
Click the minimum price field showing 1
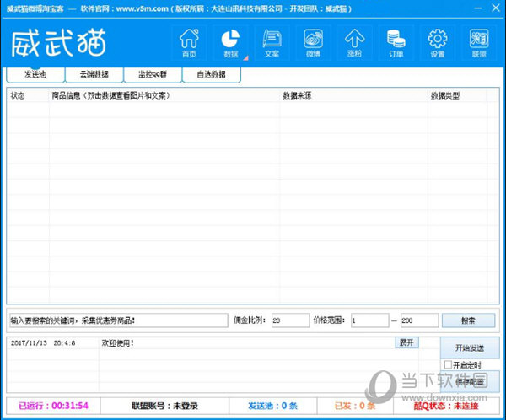(x=370, y=320)
